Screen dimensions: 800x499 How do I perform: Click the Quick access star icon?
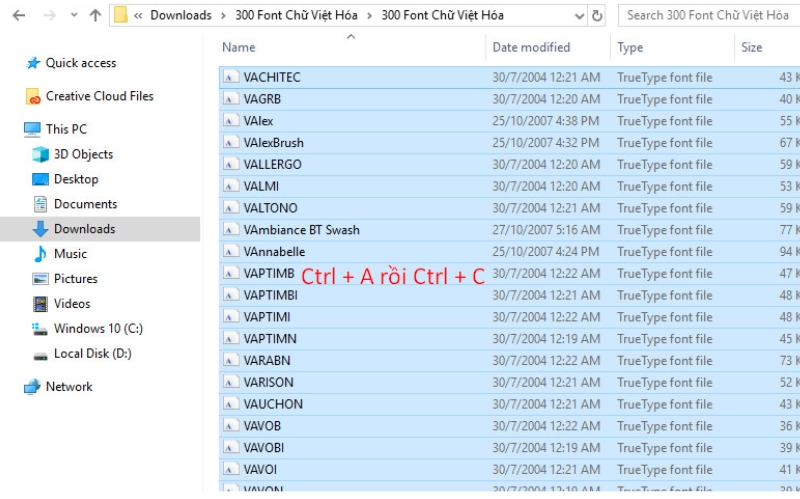(33, 63)
